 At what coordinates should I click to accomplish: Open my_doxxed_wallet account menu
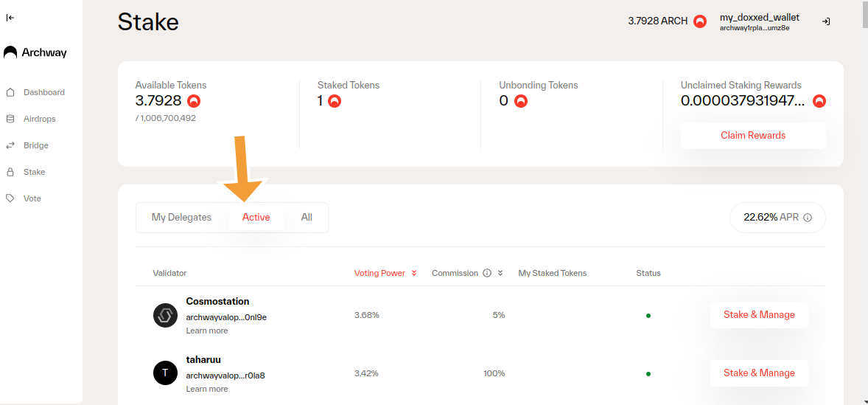759,21
